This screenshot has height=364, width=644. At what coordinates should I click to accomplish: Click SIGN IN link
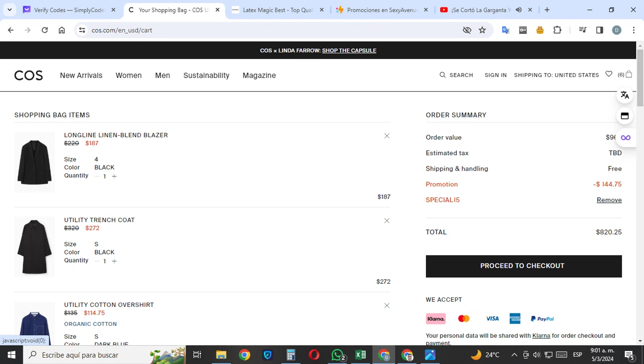point(495,75)
